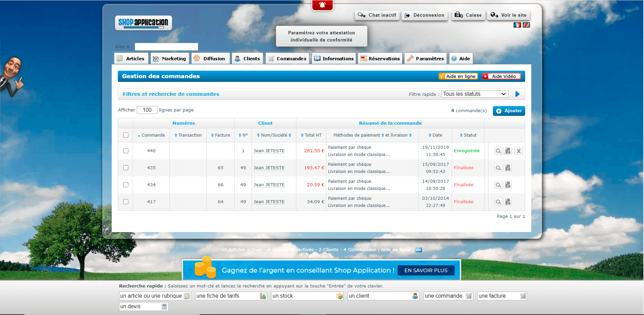
Task: Download document icon for order 435
Action: [x=508, y=168]
